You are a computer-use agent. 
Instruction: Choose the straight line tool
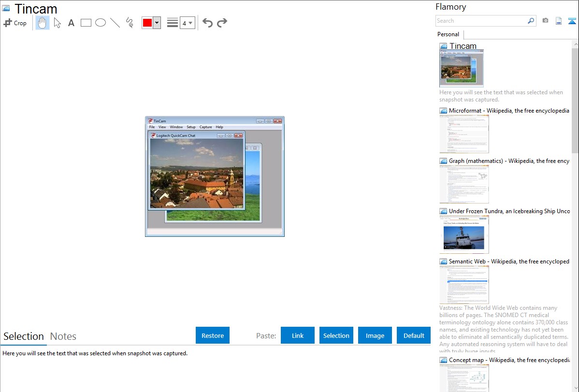click(115, 23)
